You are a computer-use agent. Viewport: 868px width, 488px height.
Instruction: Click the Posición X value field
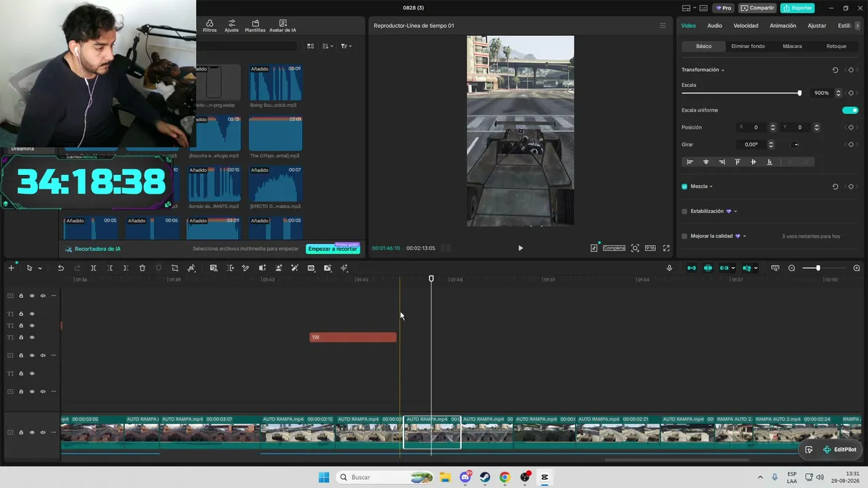coord(756,127)
